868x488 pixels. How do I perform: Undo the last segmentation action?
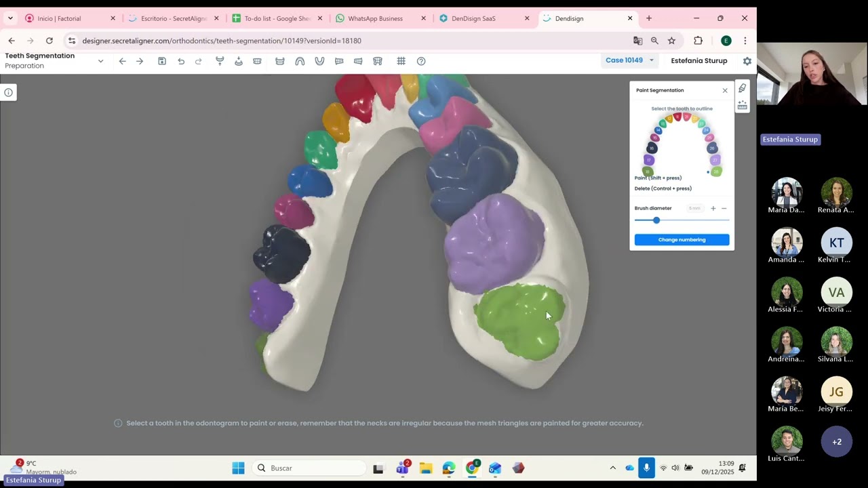(x=181, y=61)
